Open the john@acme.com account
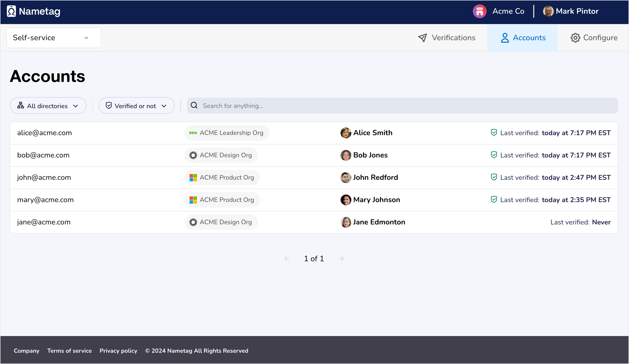This screenshot has width=629, height=364. (44, 178)
